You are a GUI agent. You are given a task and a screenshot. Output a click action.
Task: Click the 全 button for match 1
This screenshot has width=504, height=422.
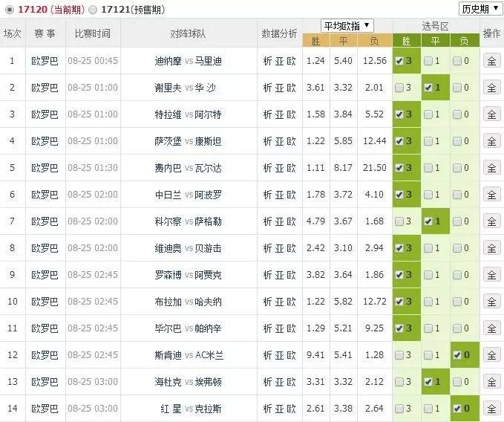coord(491,61)
